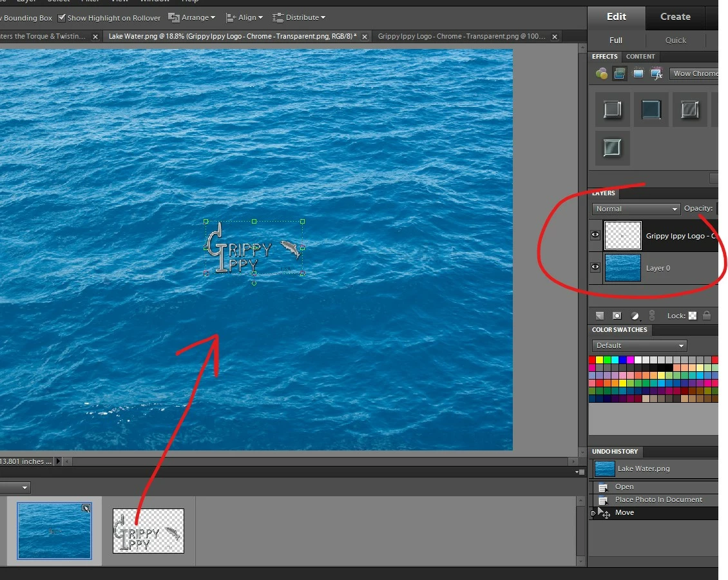Apply the first Wow Chrome style thumbnail

pos(613,110)
